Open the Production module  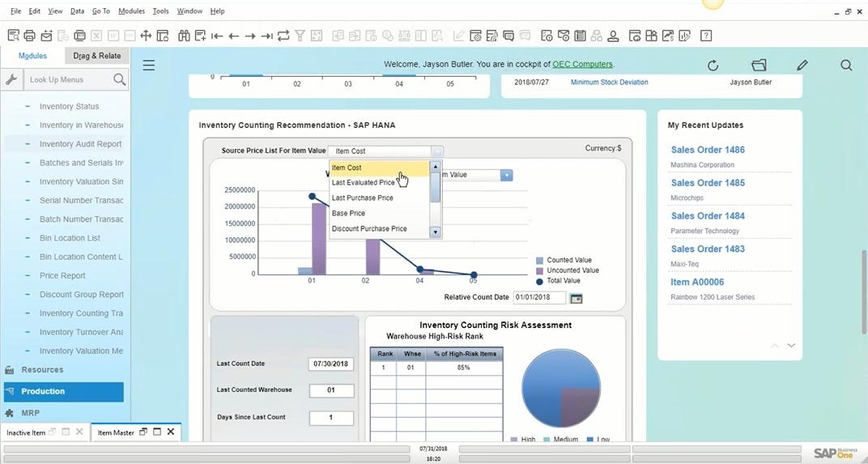pos(64,391)
